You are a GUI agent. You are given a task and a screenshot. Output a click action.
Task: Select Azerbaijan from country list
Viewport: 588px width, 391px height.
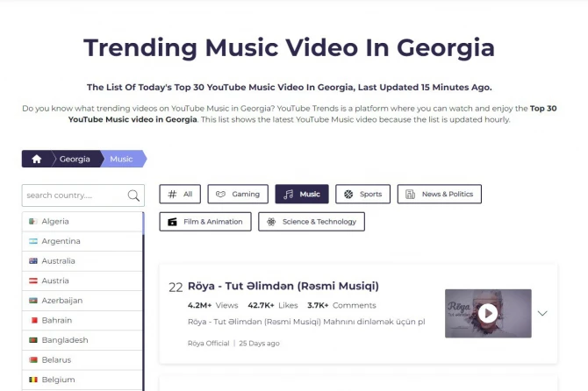(x=82, y=301)
